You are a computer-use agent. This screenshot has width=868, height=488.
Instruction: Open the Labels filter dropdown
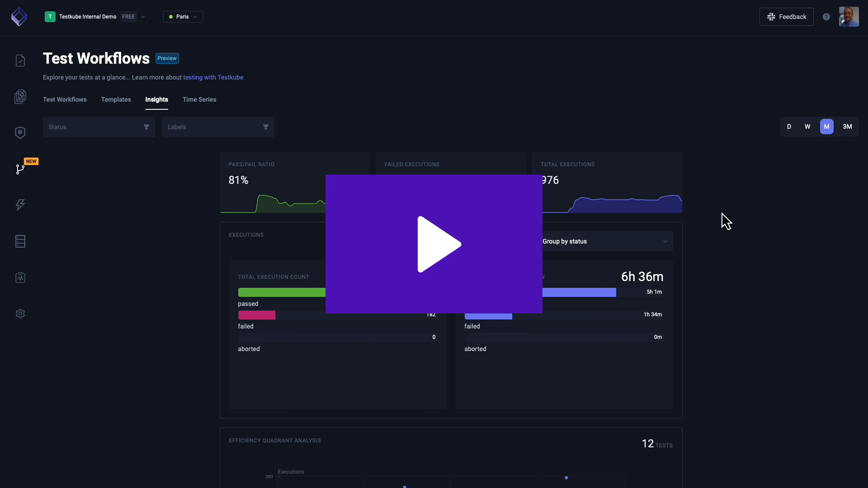pos(218,127)
